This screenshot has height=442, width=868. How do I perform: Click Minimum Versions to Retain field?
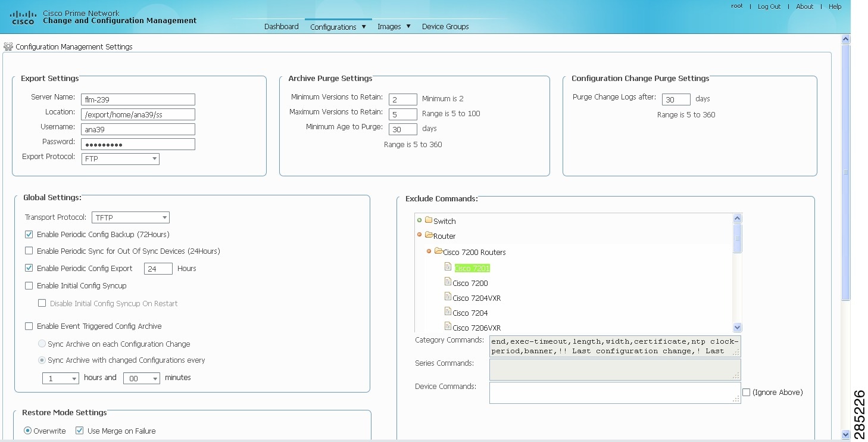click(402, 99)
